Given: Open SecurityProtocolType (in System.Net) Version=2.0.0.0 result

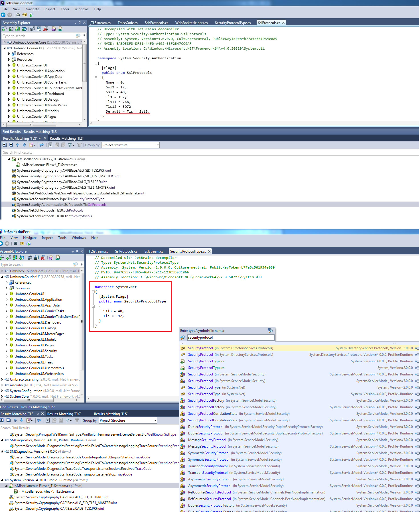Looking at the screenshot, I should 299,387.
